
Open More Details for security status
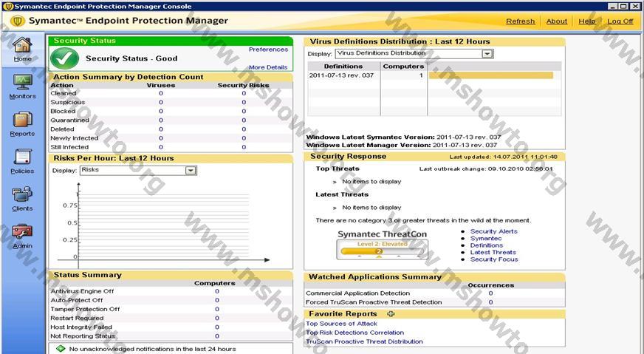point(268,67)
